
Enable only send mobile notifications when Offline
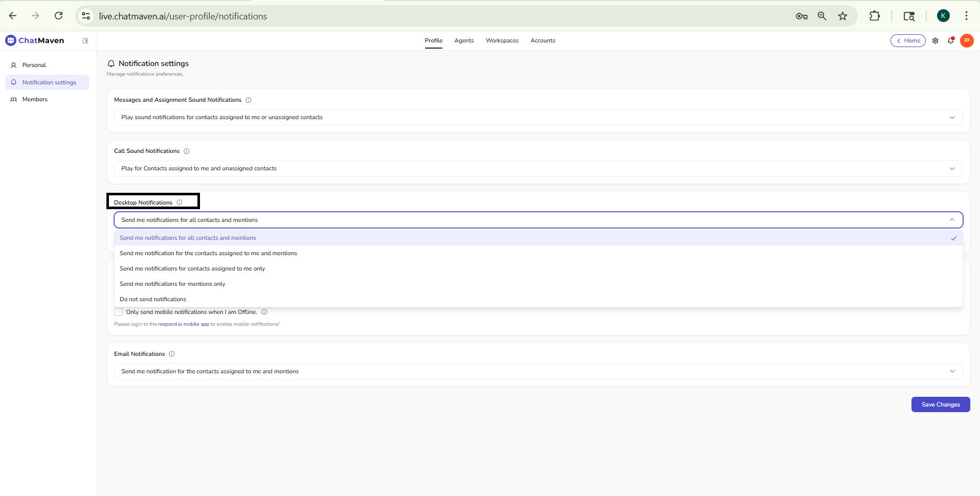pyautogui.click(x=119, y=312)
